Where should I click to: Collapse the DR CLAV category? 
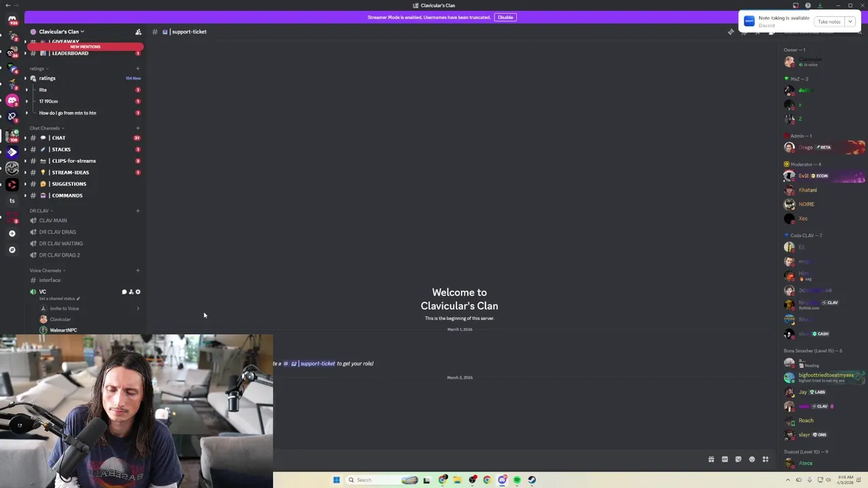41,211
